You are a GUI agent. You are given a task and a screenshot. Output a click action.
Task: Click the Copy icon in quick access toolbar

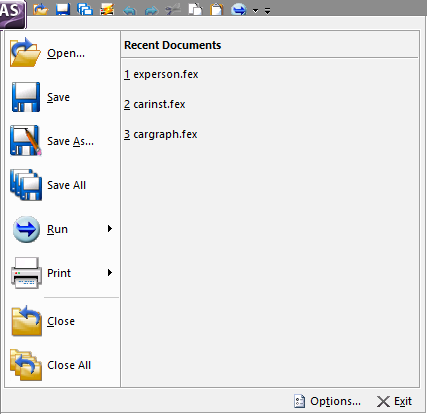(195, 9)
